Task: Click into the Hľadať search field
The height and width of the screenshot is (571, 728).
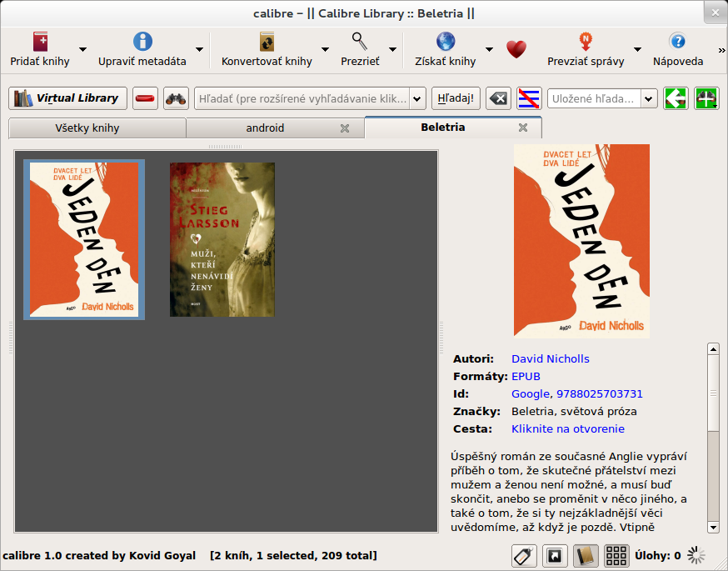Action: click(302, 98)
